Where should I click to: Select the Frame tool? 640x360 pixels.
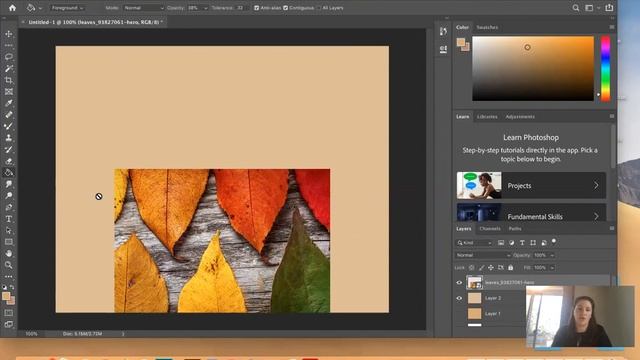pyautogui.click(x=9, y=91)
